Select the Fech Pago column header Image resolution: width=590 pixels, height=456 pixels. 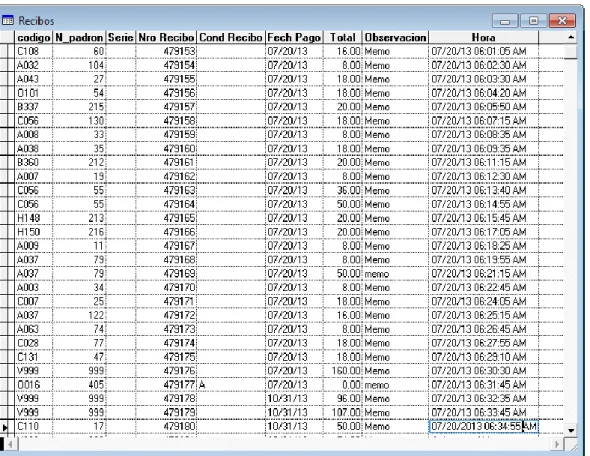(x=294, y=38)
